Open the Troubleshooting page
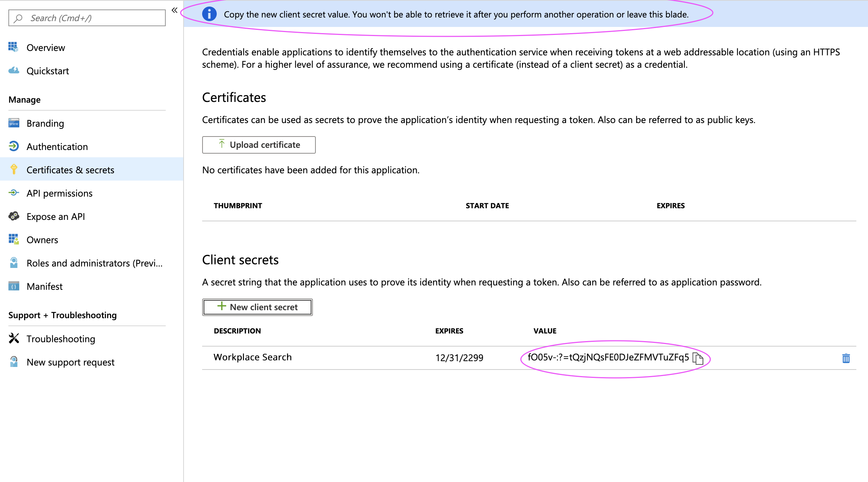The image size is (868, 482). click(60, 339)
